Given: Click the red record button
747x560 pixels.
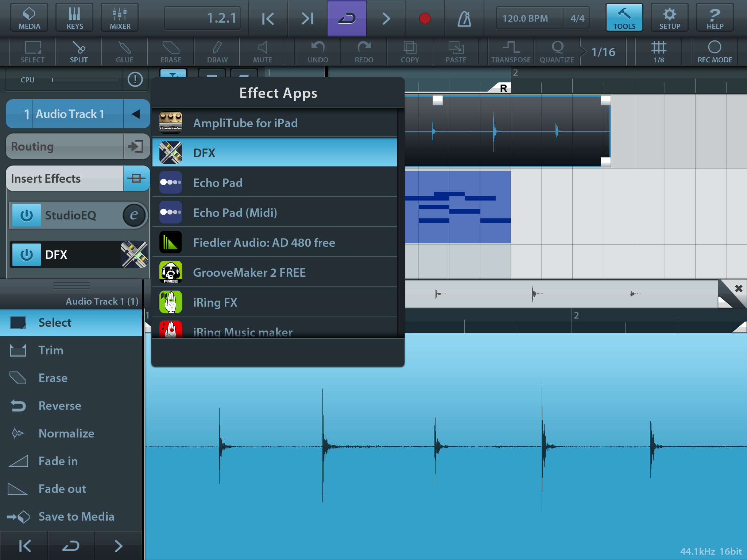Looking at the screenshot, I should coord(425,18).
